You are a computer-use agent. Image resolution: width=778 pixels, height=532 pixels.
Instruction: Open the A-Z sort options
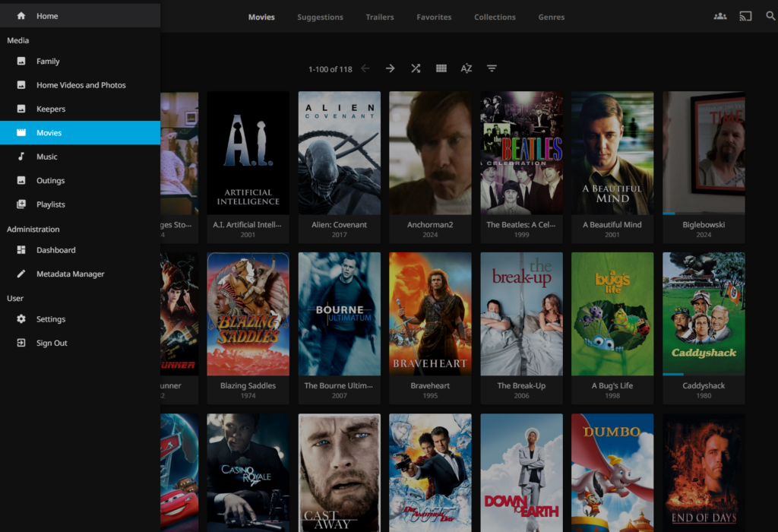[466, 68]
